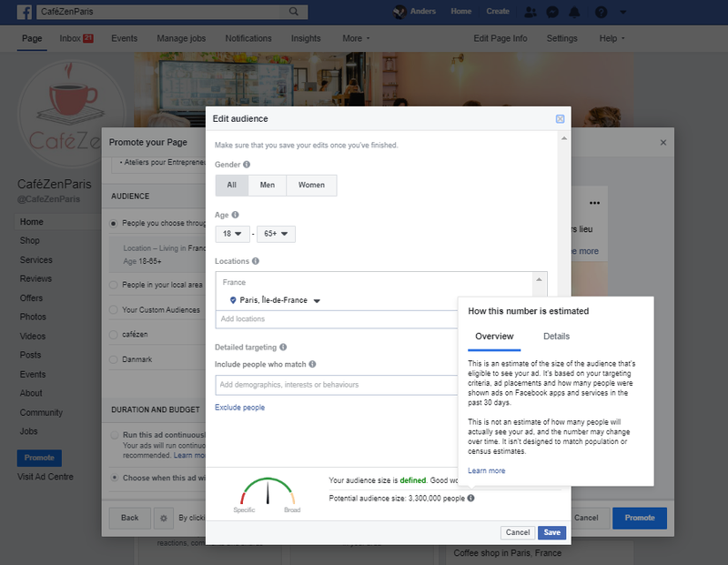This screenshot has height=565, width=728.
Task: Open the account dropdown arrow in top bar
Action: point(623,12)
